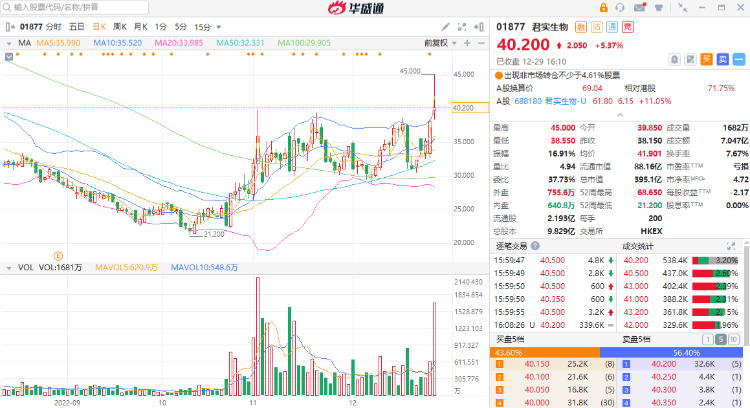Image resolution: width=750 pixels, height=408 pixels.
Task: Expand the chart to fullscreen
Action: pyautogui.click(x=462, y=27)
